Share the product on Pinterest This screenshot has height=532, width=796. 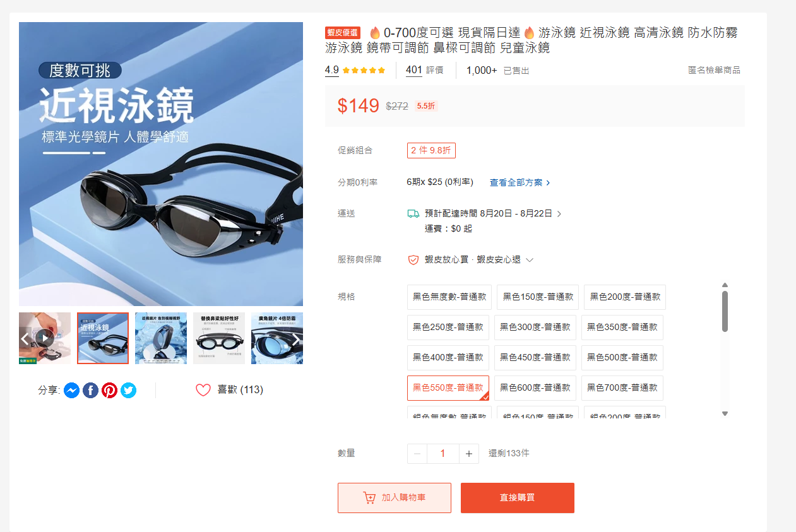[109, 391]
